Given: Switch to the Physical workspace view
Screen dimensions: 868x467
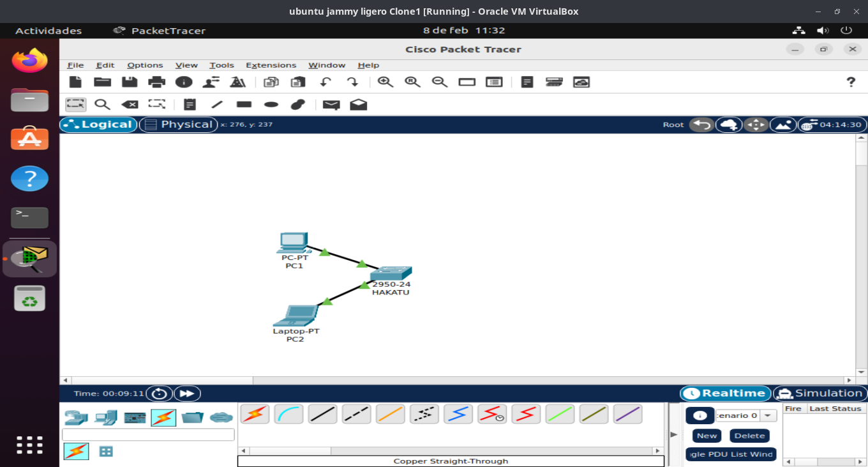Looking at the screenshot, I should click(x=179, y=125).
